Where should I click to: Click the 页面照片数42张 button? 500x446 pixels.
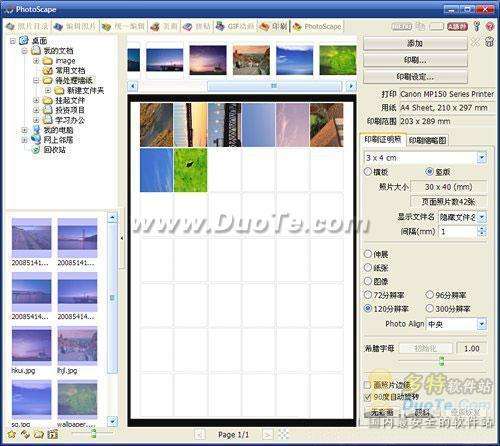tap(448, 202)
